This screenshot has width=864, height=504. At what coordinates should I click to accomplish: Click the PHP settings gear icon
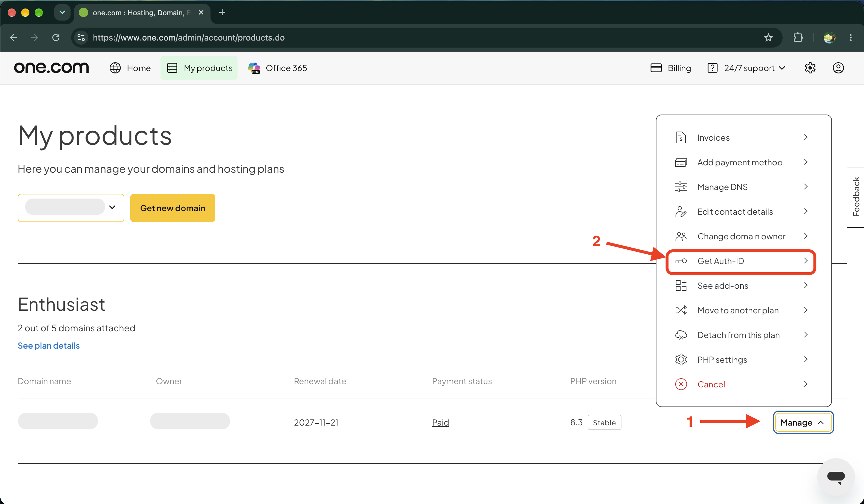(x=681, y=359)
